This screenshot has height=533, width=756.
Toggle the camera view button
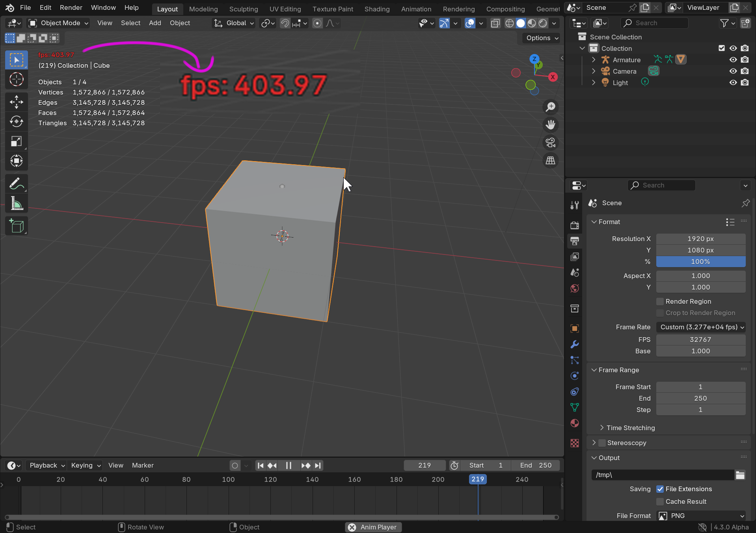point(551,143)
